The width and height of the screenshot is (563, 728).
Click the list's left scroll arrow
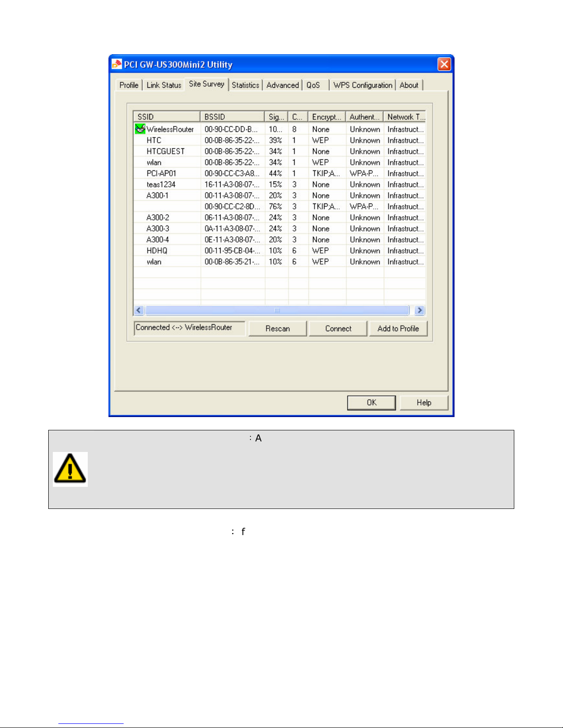[x=139, y=310]
